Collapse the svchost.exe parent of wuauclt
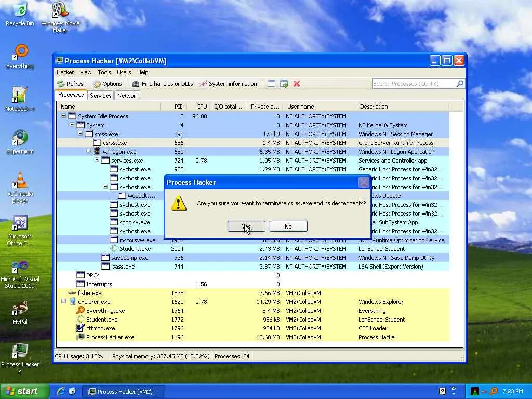532x399 pixels. [x=105, y=187]
